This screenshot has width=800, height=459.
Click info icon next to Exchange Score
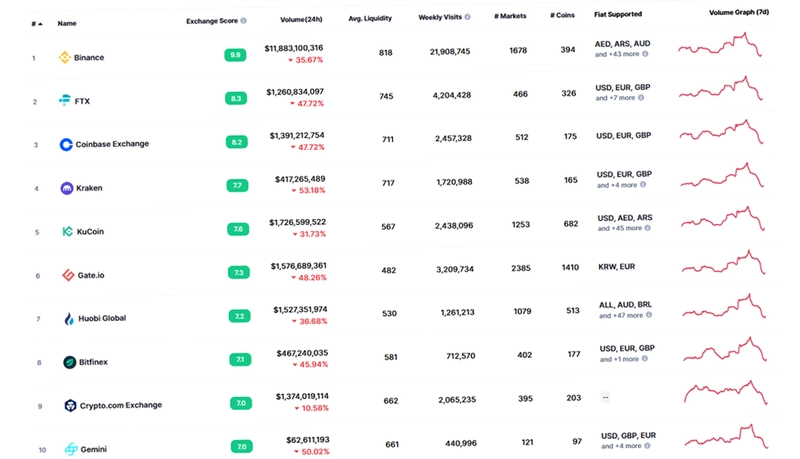(243, 21)
